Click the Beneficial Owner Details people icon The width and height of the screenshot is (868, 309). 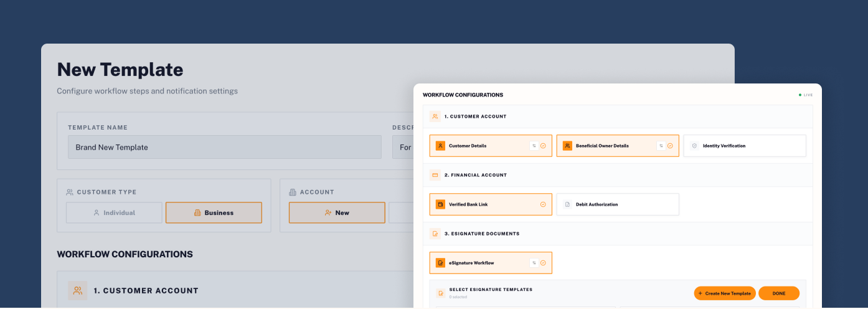567,146
